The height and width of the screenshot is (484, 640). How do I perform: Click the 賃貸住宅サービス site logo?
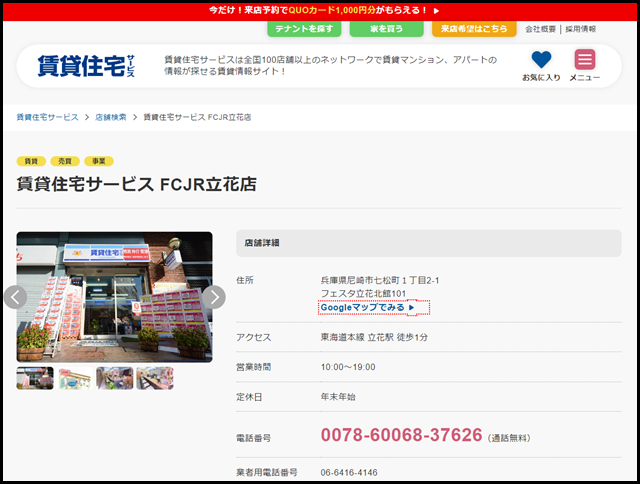tap(86, 66)
